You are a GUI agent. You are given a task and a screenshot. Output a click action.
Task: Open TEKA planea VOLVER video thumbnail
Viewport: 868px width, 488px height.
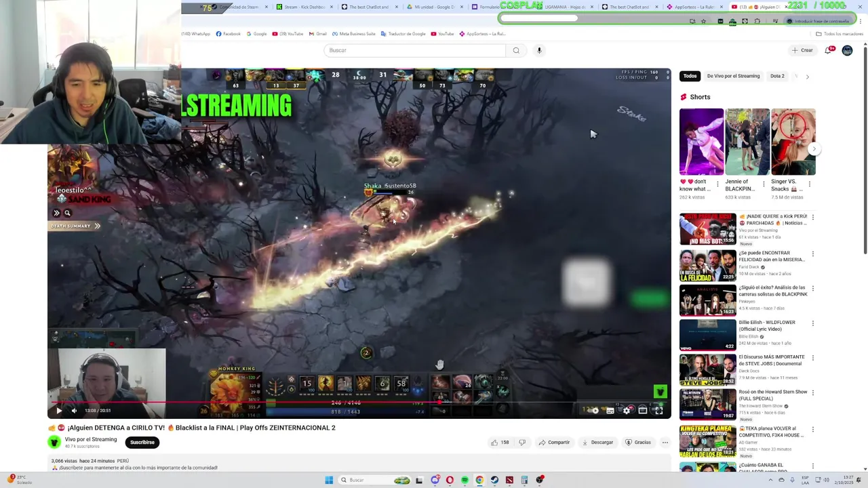pyautogui.click(x=707, y=441)
